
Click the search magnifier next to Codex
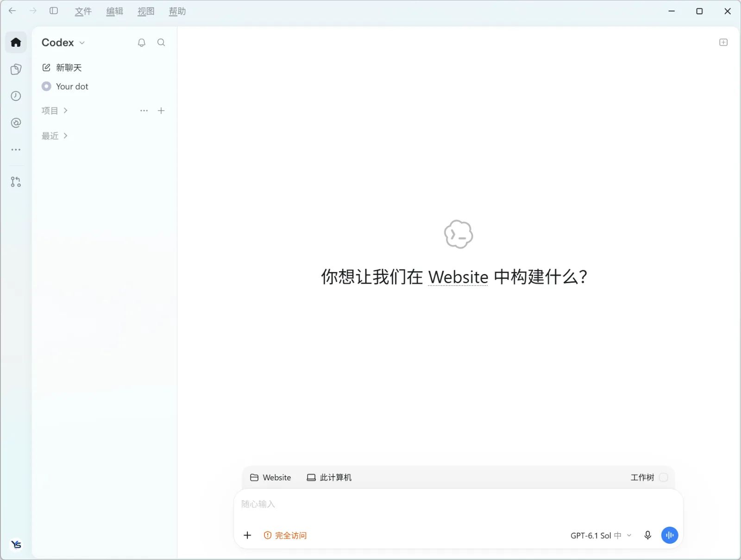[x=161, y=43]
